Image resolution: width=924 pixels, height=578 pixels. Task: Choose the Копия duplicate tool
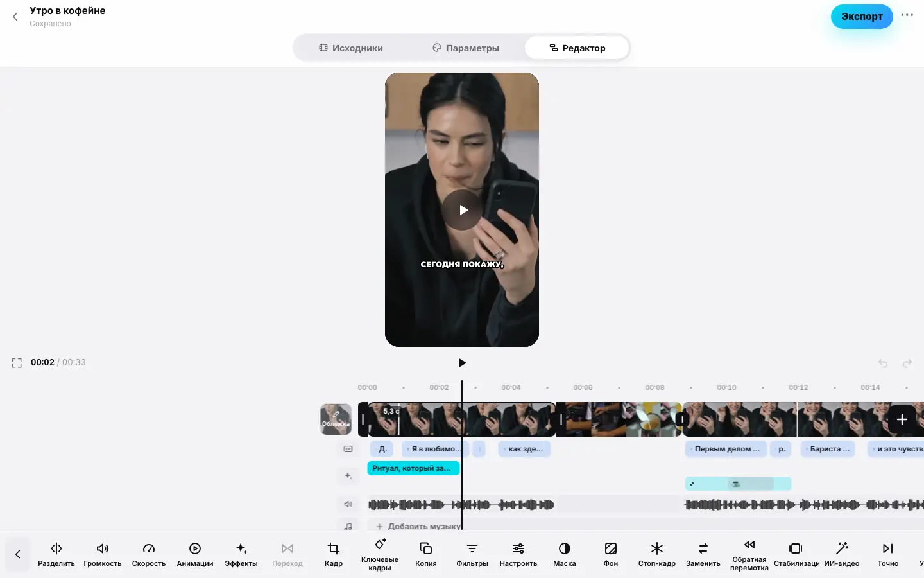(x=426, y=554)
